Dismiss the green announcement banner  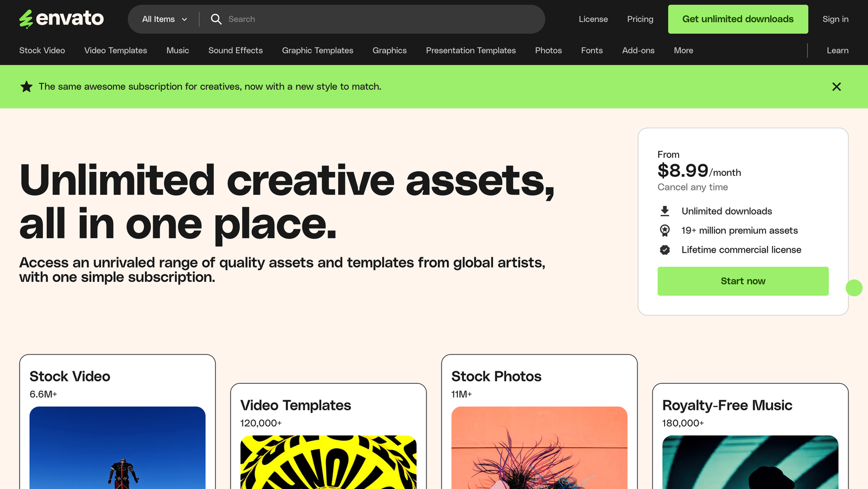[836, 87]
